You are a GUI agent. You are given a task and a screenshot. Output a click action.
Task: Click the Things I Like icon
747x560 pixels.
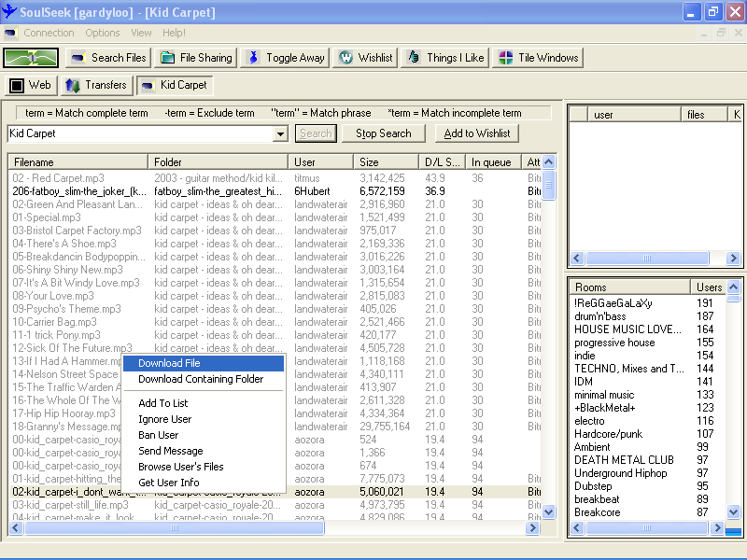[413, 58]
